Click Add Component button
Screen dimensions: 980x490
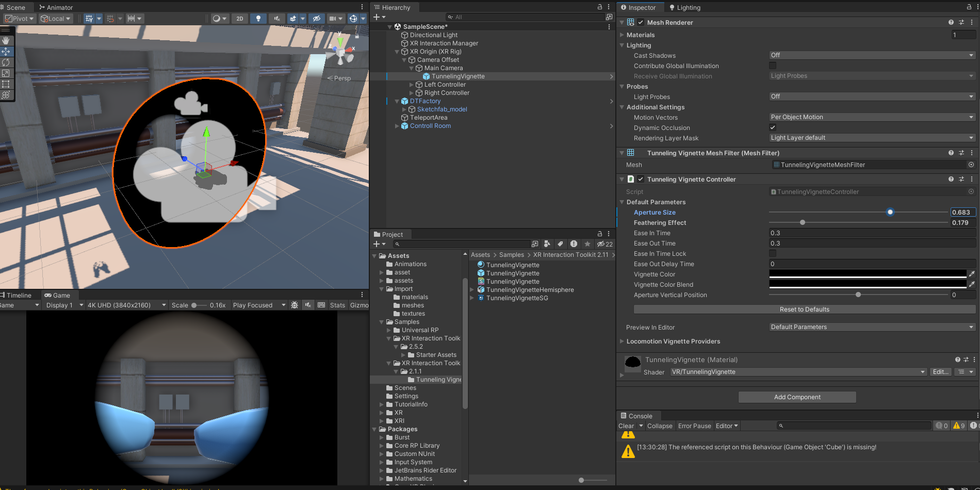(x=797, y=397)
